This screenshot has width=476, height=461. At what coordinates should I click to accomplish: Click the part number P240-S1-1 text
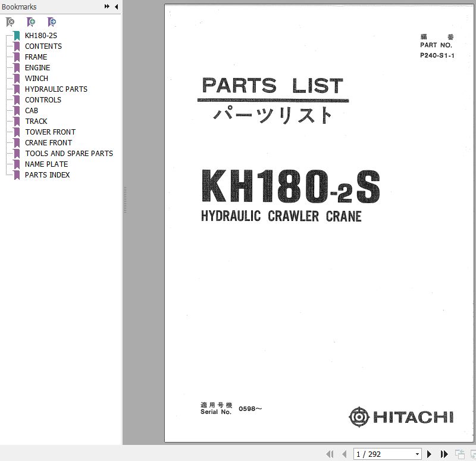point(437,55)
